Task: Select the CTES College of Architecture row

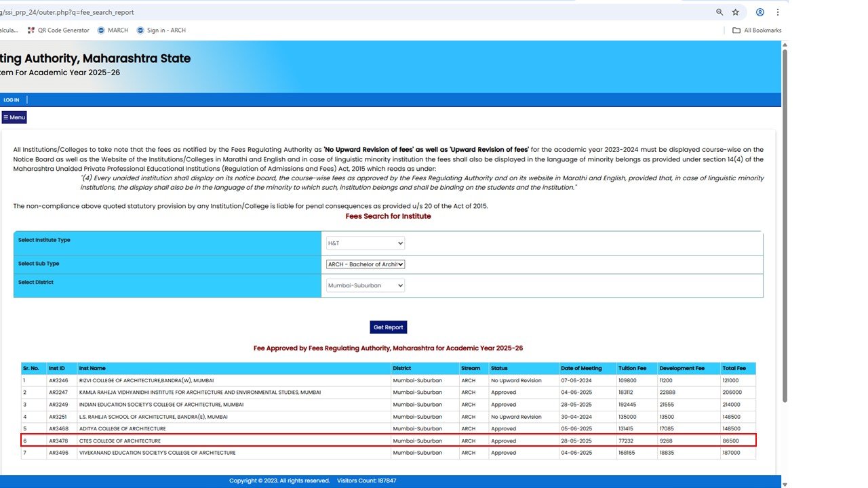Action: 388,441
